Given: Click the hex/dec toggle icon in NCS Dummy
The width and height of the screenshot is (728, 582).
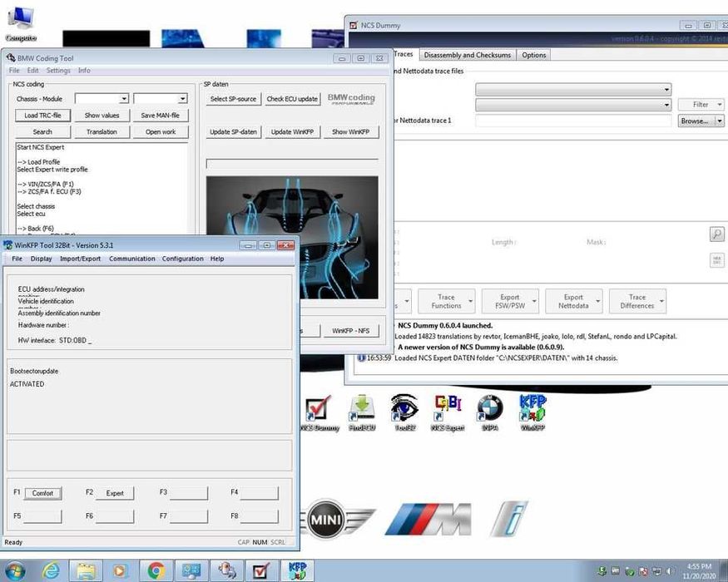Looking at the screenshot, I should click(x=717, y=260).
